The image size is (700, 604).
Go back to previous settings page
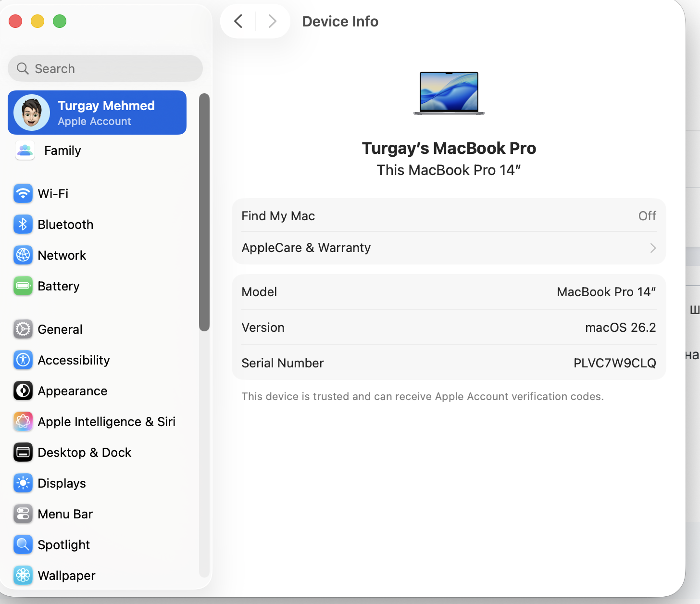click(x=238, y=21)
